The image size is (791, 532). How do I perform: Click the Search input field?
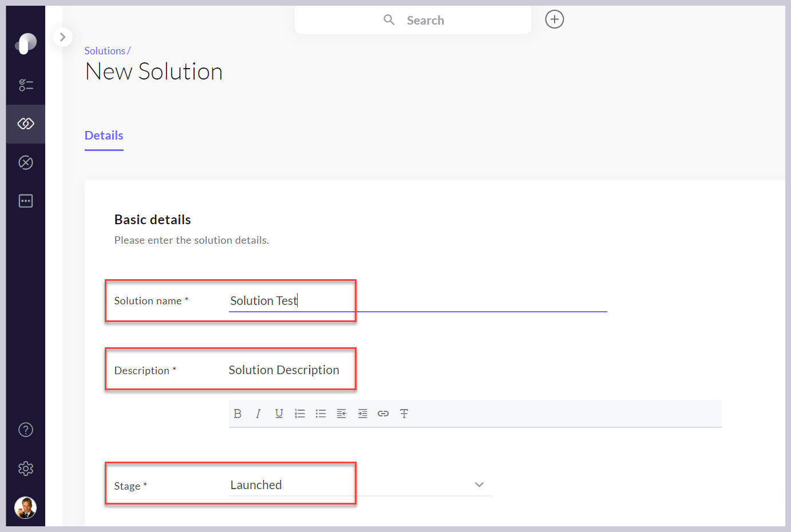[413, 20]
